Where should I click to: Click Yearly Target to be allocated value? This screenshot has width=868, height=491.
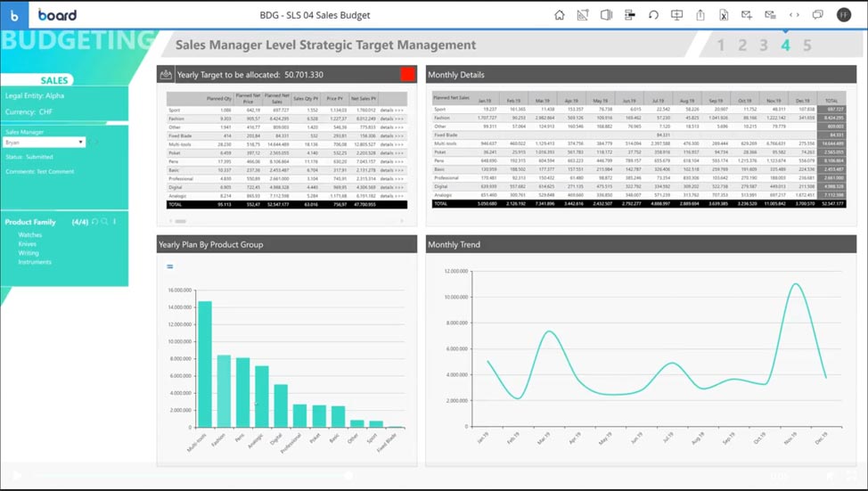click(x=304, y=75)
